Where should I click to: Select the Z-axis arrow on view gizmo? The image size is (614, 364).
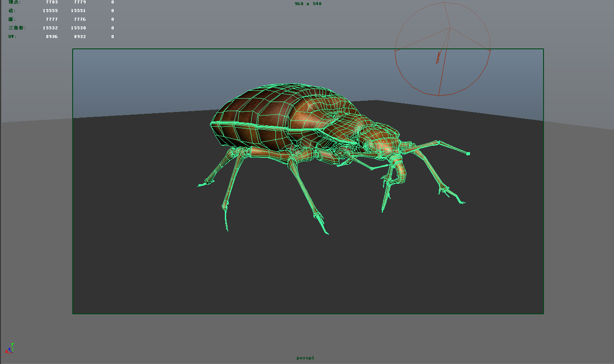9,349
